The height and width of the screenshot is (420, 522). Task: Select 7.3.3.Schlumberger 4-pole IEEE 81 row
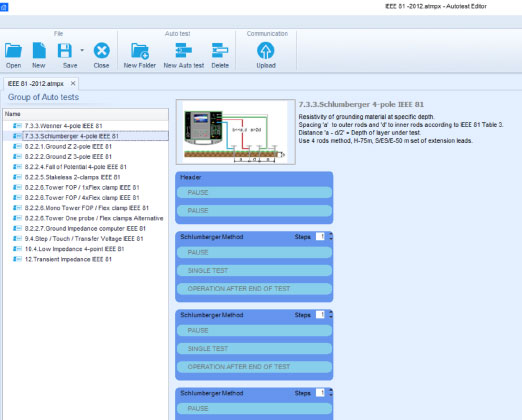(x=95, y=136)
